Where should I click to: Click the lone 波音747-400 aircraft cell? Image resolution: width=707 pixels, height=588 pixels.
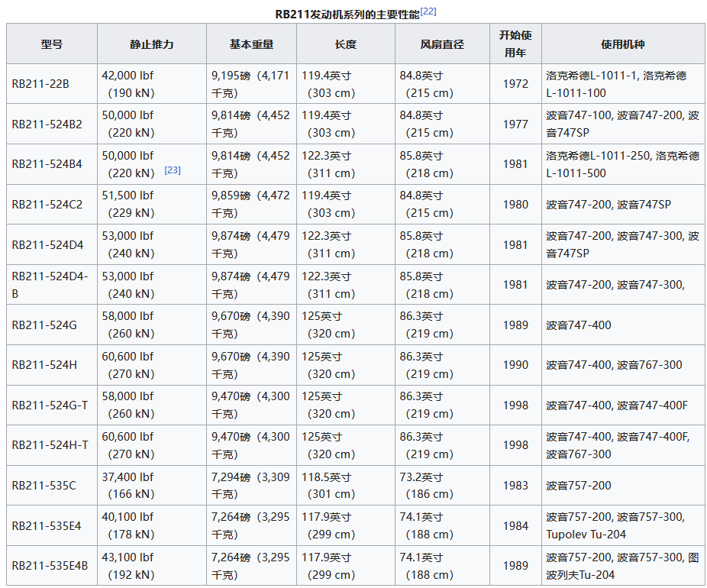[x=623, y=325]
